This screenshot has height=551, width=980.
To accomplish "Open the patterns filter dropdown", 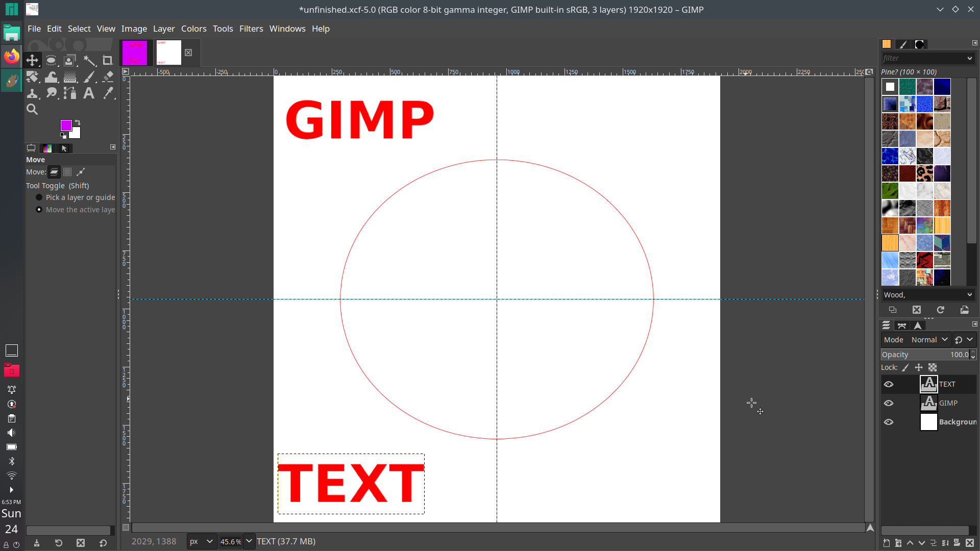I will [970, 58].
